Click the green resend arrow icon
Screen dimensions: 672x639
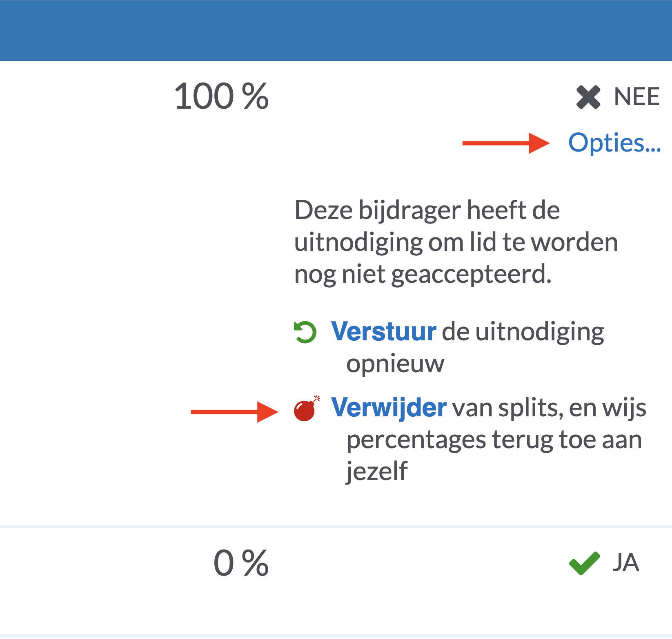tap(305, 332)
